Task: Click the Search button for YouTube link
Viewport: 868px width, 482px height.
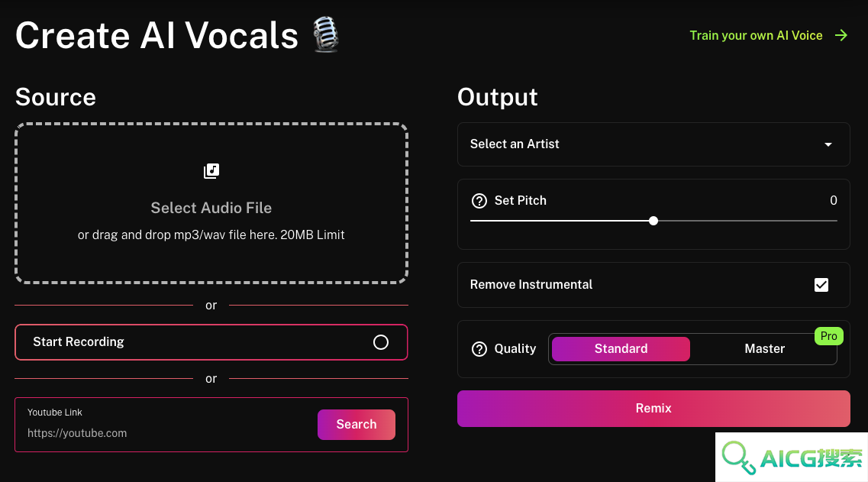Action: point(357,425)
